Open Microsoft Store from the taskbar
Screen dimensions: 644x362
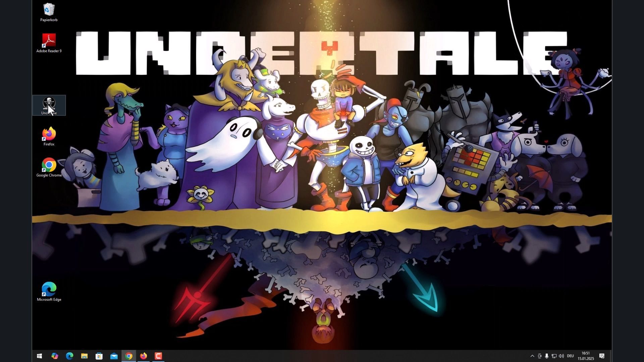pos(99,356)
